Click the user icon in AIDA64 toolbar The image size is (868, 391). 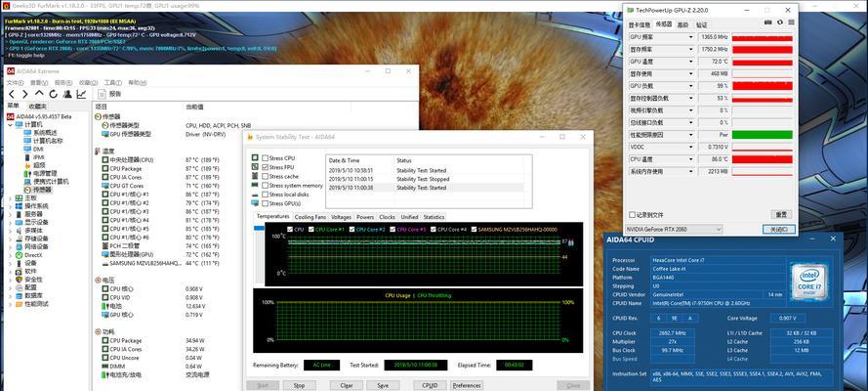pyautogui.click(x=67, y=94)
